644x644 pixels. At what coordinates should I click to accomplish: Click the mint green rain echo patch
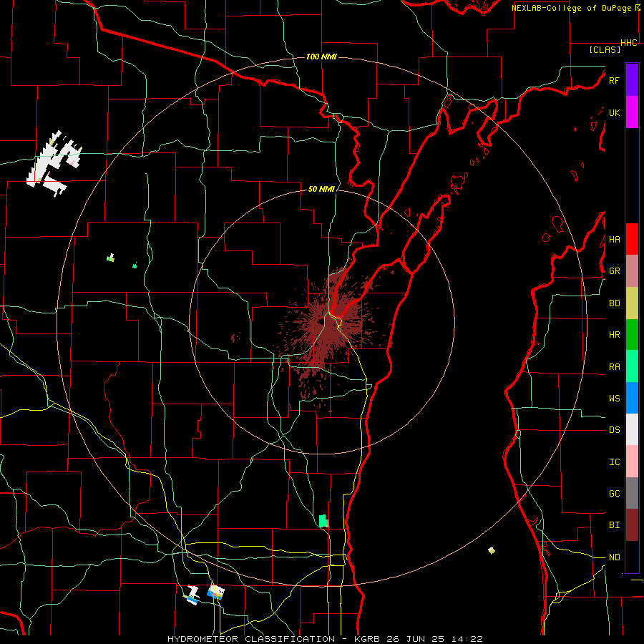[x=323, y=521]
